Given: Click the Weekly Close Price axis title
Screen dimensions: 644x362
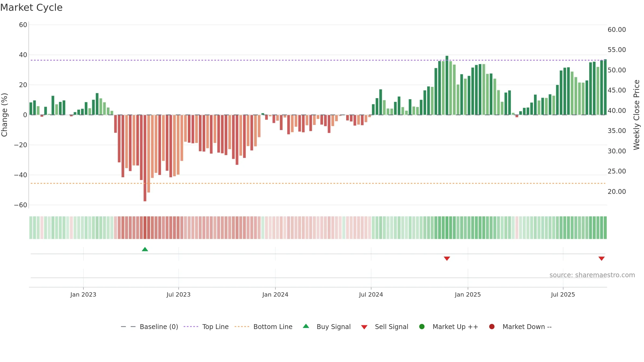Looking at the screenshot, I should point(636,115).
